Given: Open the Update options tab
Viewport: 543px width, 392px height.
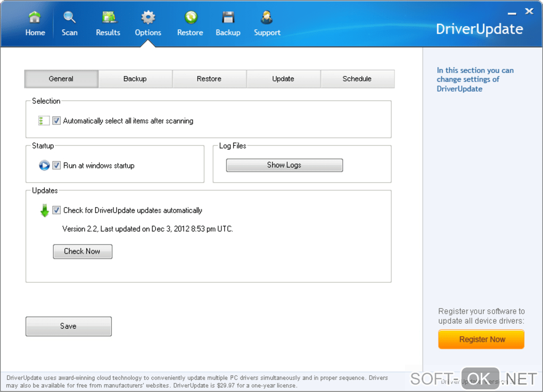Looking at the screenshot, I should click(x=283, y=79).
